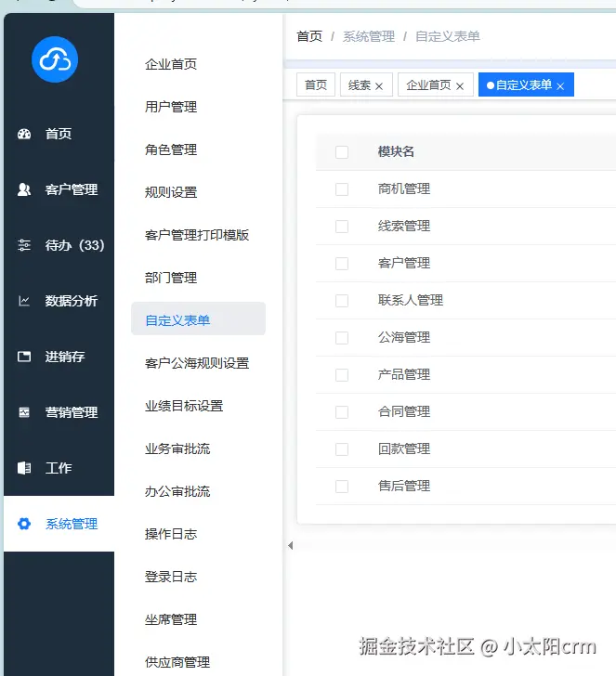Click the dashboard icon beside 首页
The width and height of the screenshot is (616, 676).
tap(24, 134)
